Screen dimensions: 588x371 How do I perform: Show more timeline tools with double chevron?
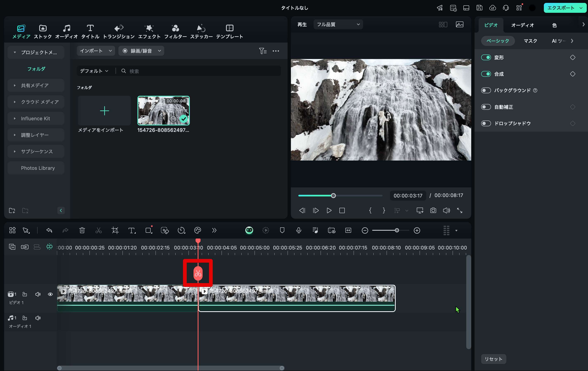[214, 230]
